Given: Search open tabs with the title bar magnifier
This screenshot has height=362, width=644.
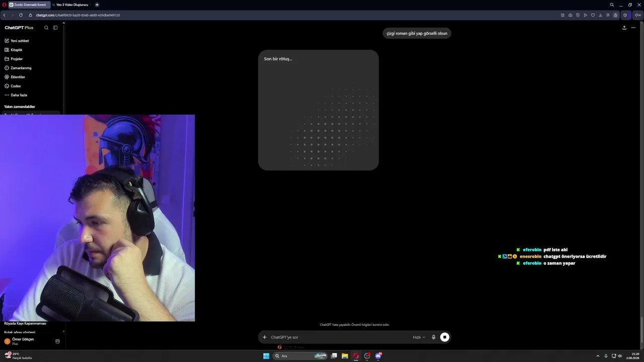Looking at the screenshot, I should pos(612,5).
